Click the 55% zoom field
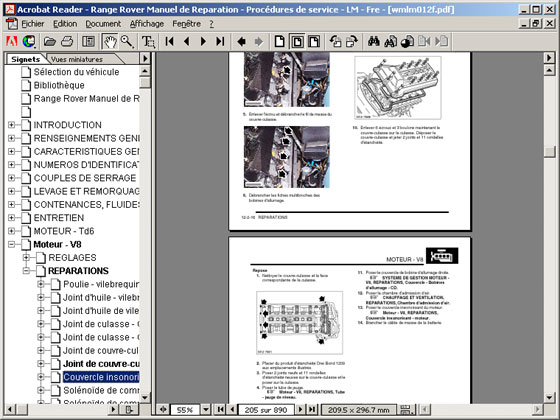The height and width of the screenshot is (420, 560). coord(185,410)
